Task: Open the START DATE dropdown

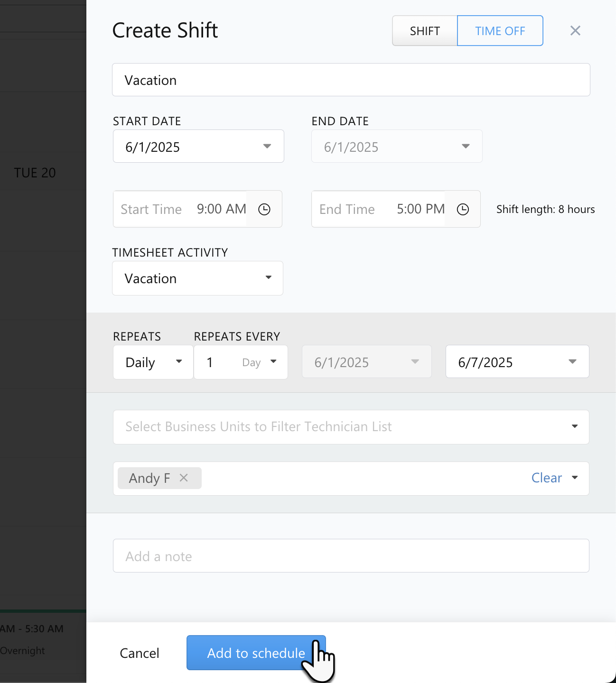Action: coord(267,146)
